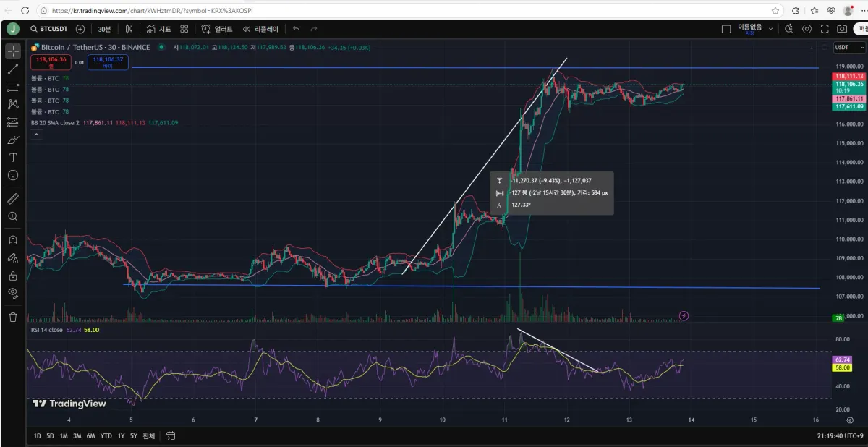Open the 30분 interval dropdown

(x=105, y=29)
